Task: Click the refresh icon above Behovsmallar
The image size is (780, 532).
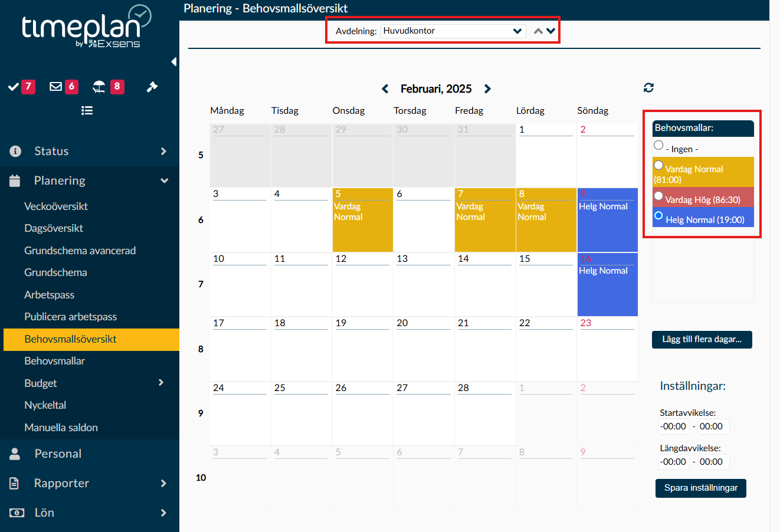Action: pos(648,87)
